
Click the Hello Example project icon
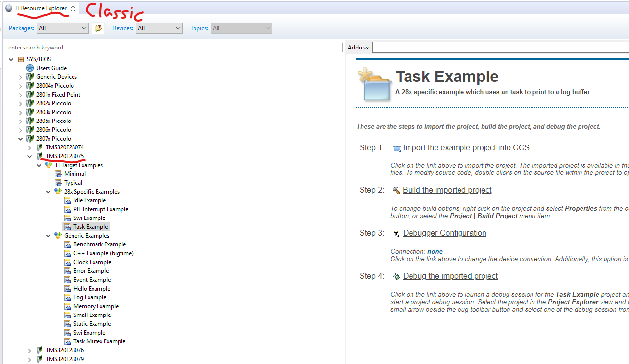(68, 289)
